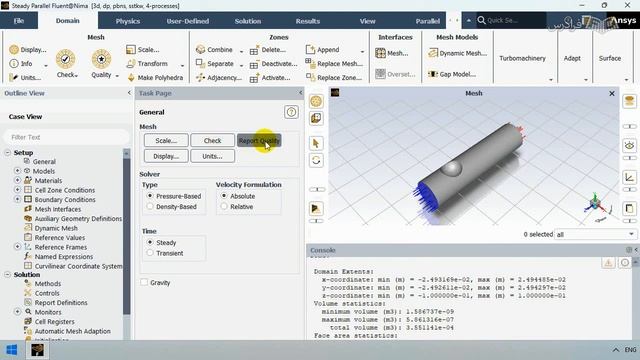Click the rotate view tool icon
640x360 pixels.
click(316, 160)
